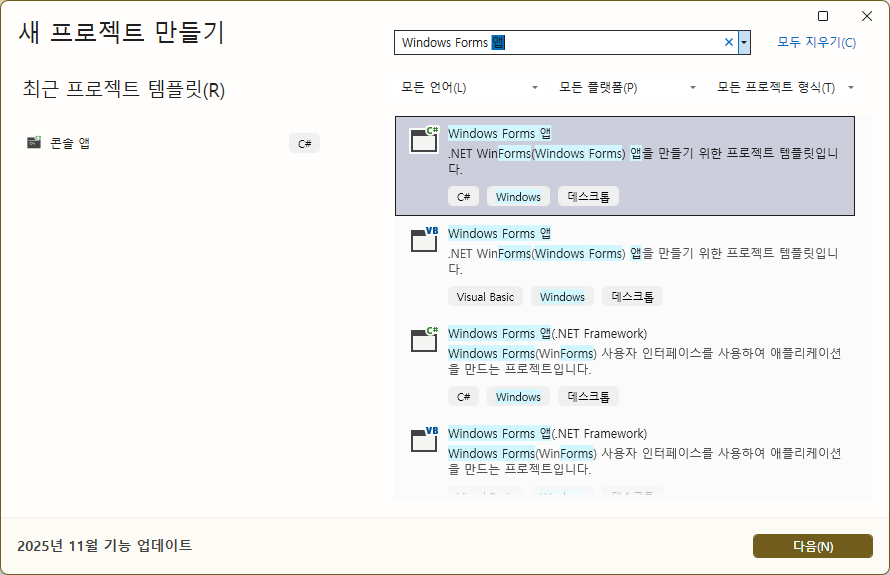890x575 pixels.
Task: Click the 데스크톱 tag on the selected template
Action: 589,196
